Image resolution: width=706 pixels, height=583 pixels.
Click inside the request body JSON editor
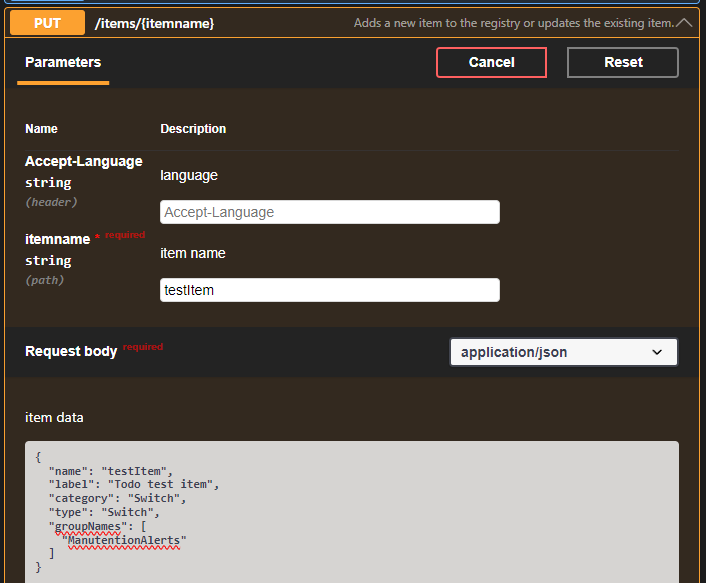[400, 510]
